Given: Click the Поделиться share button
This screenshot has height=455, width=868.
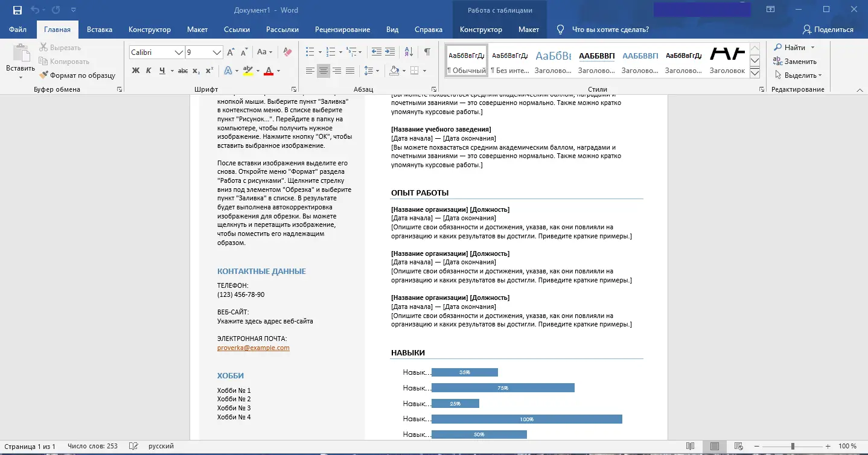Looking at the screenshot, I should pyautogui.click(x=828, y=30).
